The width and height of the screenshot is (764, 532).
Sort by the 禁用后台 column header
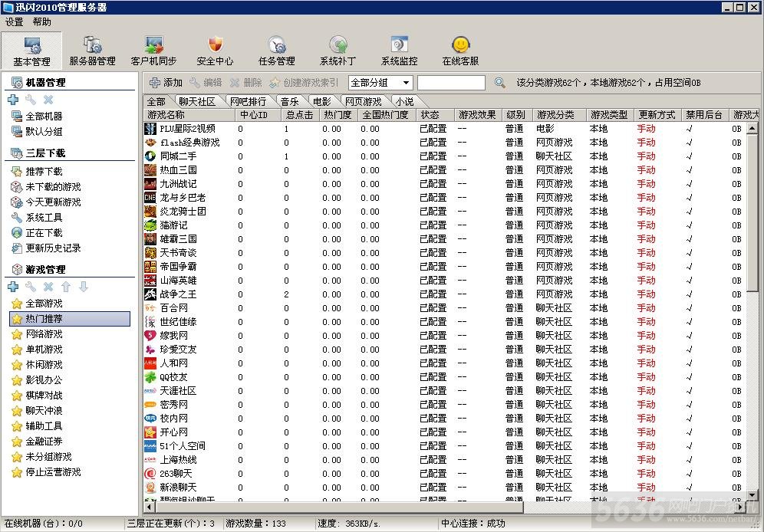click(704, 115)
